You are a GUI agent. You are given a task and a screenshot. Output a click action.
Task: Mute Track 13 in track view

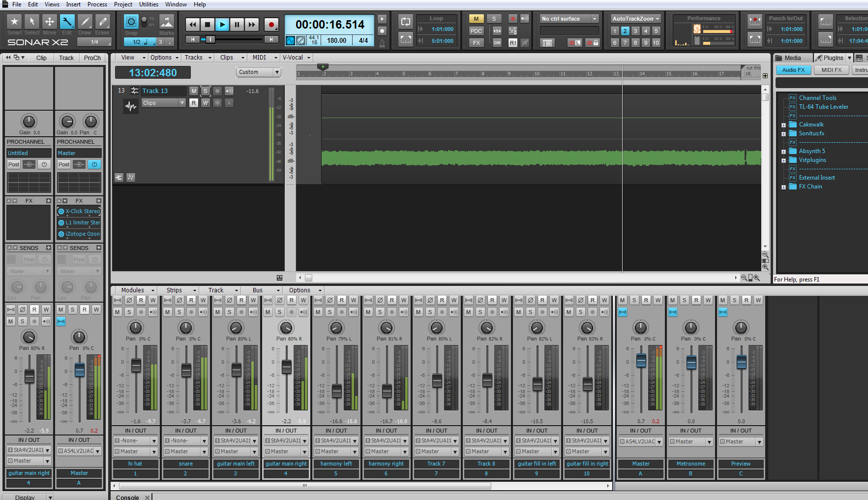click(x=194, y=91)
